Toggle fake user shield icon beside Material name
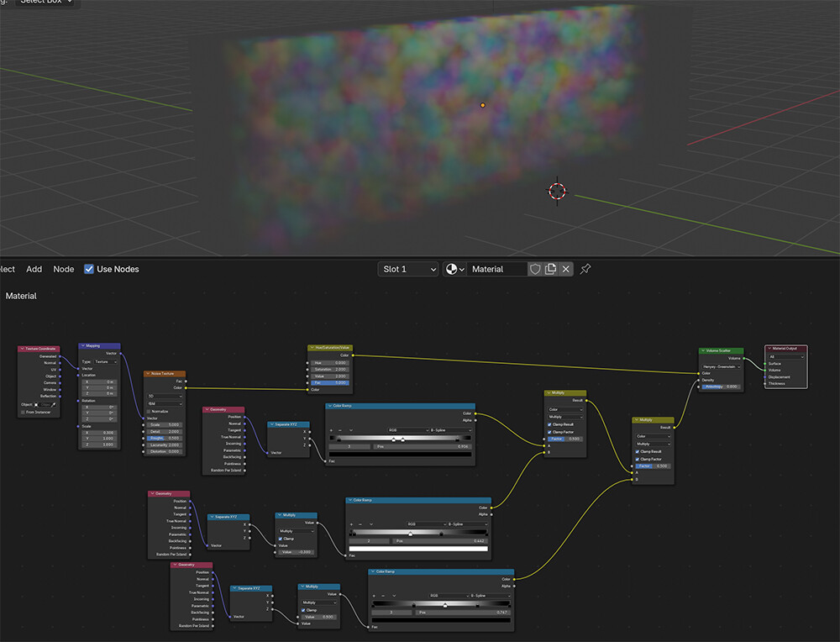The width and height of the screenshot is (840, 642). (x=534, y=269)
